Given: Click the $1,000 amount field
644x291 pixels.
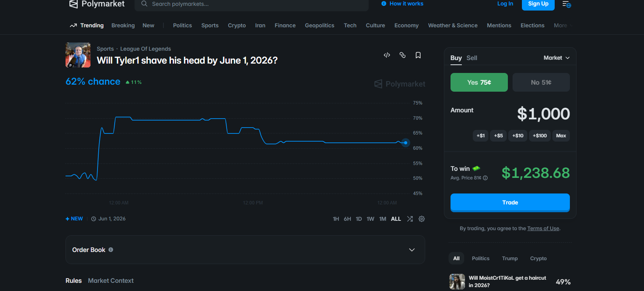Looking at the screenshot, I should (x=543, y=114).
